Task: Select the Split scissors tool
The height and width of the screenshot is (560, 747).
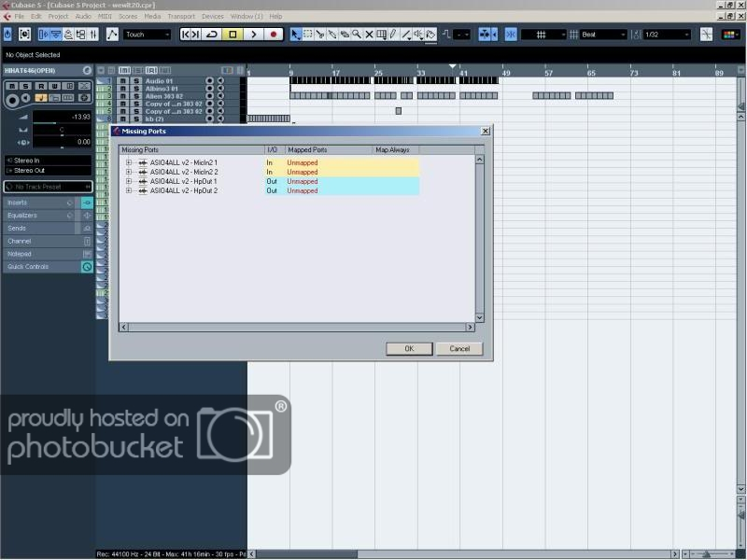Action: point(320,35)
